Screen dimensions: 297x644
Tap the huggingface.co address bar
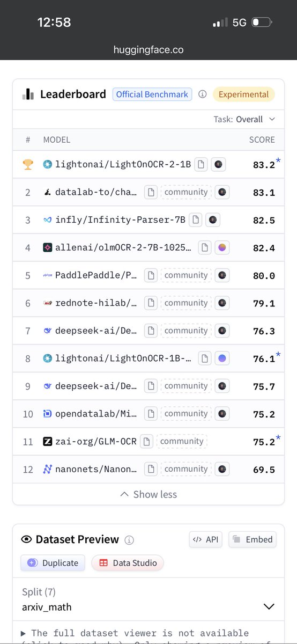tap(148, 49)
